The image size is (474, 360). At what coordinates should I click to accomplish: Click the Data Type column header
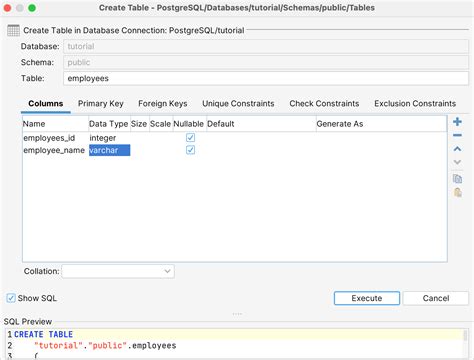(x=109, y=124)
